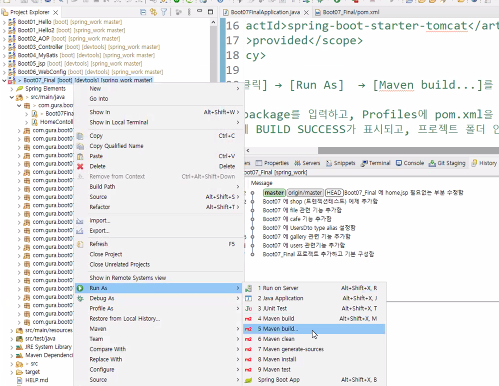This screenshot has height=386, width=499.
Task: Open the Refactor submenu
Action: [x=158, y=207]
